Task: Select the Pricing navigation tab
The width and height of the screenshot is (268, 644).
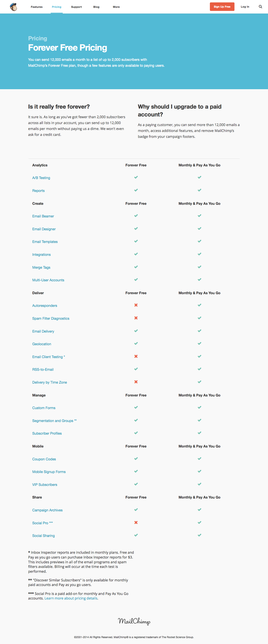Action: [57, 7]
